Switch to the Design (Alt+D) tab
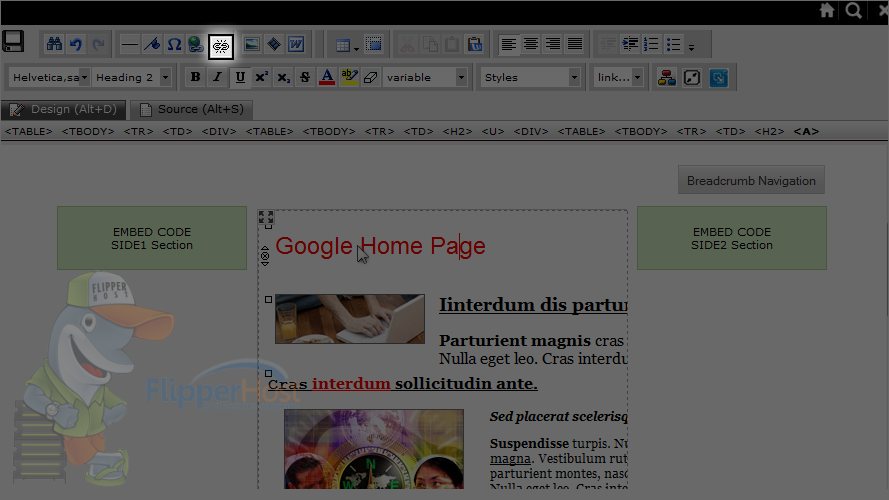The width and height of the screenshot is (889, 500). pyautogui.click(x=63, y=109)
